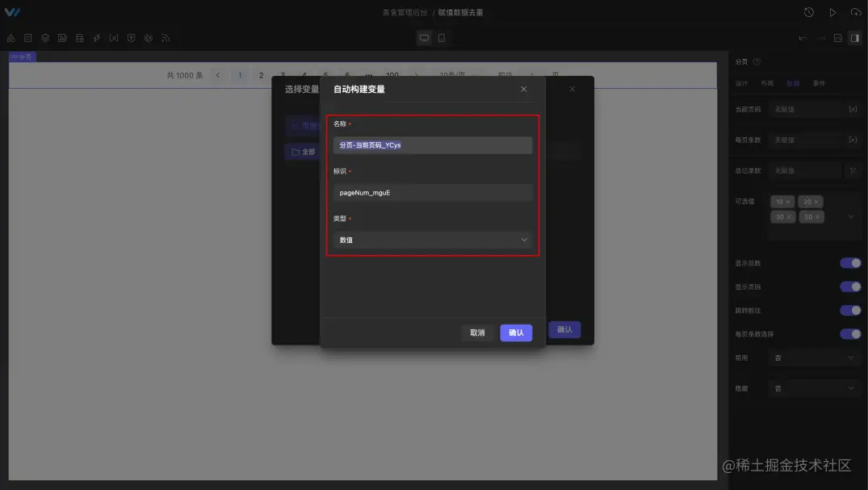Click the 确认 button in the variable dialog
The width and height of the screenshot is (868, 490).
click(x=516, y=332)
